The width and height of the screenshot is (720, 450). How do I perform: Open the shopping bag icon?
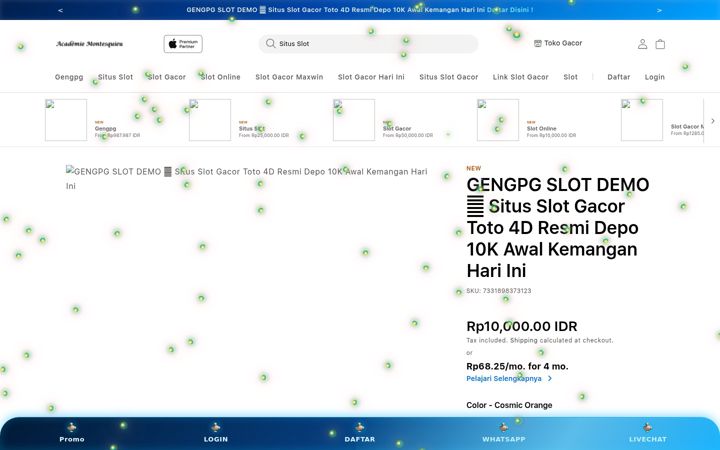[660, 44]
